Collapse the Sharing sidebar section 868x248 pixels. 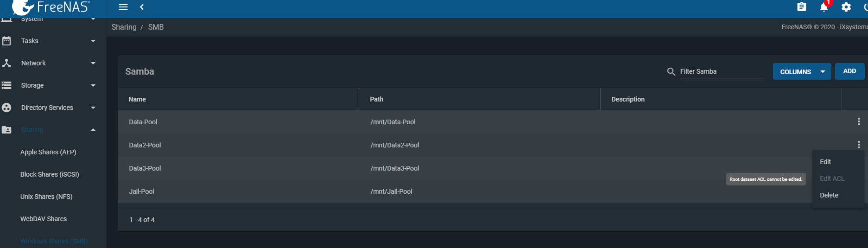click(x=48, y=130)
